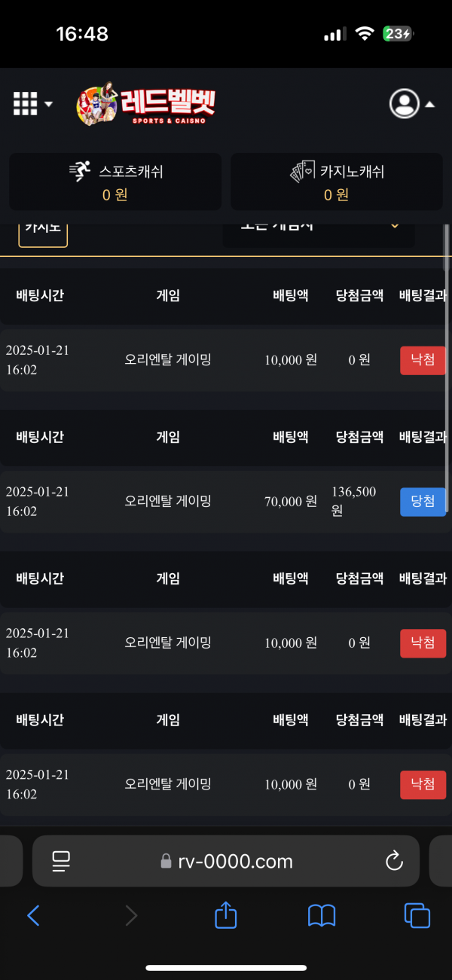Open the 카지노캐쉬 balance panel
Viewport: 452px width, 980px height.
tap(337, 182)
